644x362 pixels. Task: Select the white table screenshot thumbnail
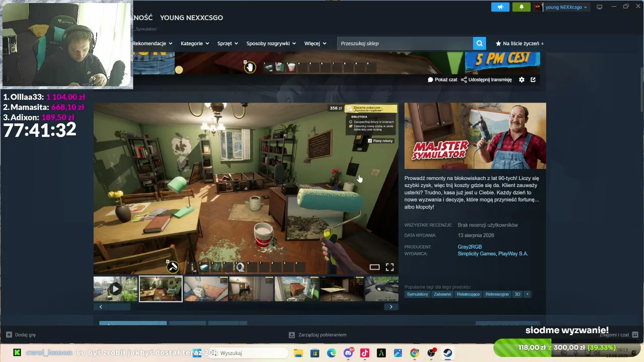342,289
